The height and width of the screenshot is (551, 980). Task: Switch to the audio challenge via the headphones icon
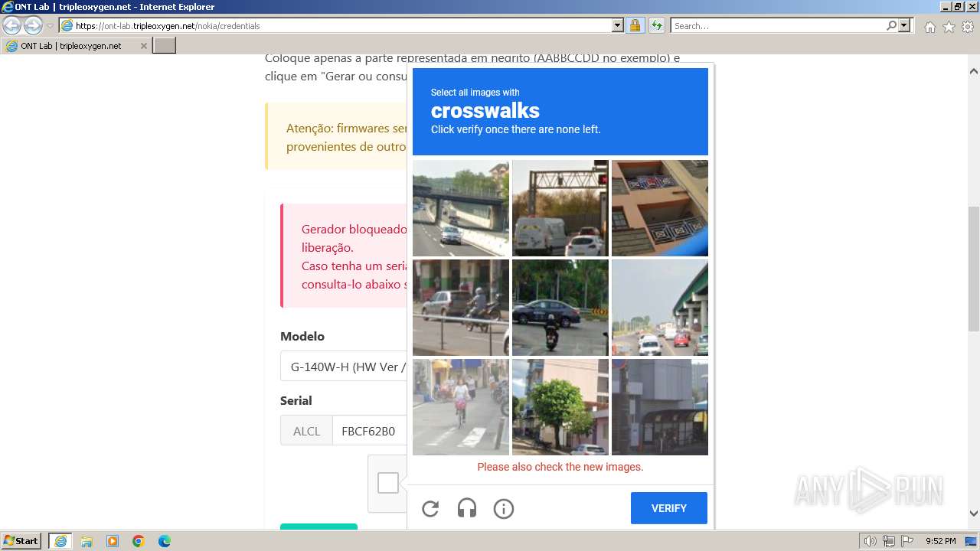click(467, 509)
